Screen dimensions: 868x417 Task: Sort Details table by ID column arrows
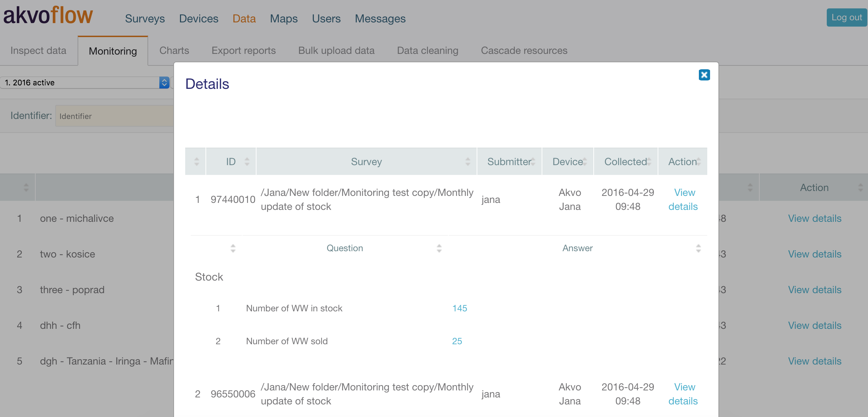click(x=247, y=162)
